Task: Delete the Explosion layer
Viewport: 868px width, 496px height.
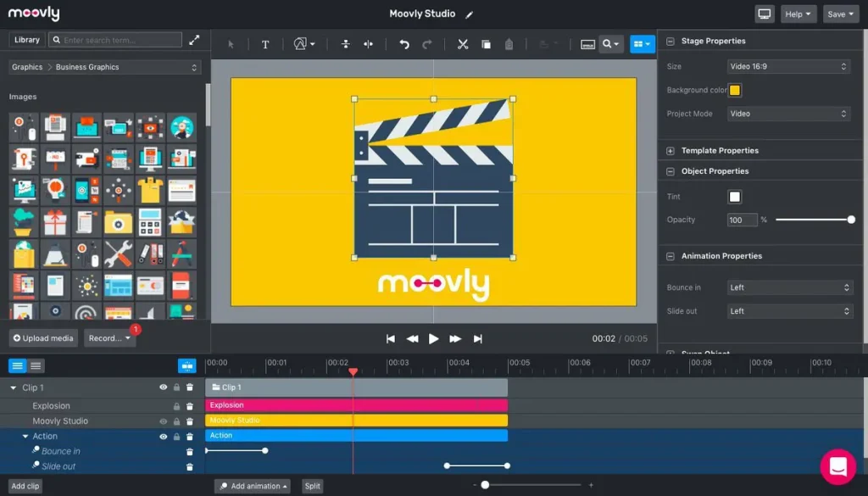Action: 190,406
